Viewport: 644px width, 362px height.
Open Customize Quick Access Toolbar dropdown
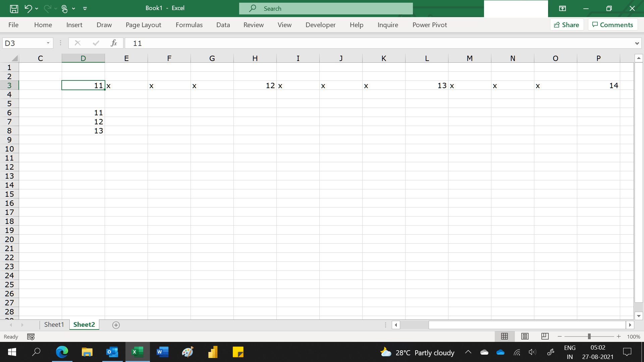85,9
